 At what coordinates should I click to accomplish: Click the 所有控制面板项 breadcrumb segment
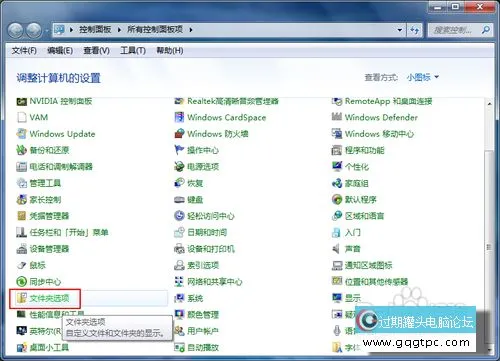pyautogui.click(x=155, y=29)
